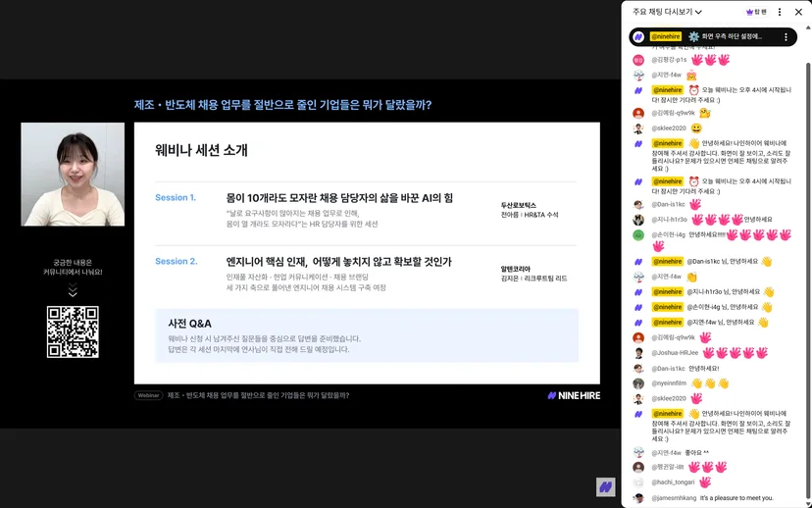812x508 pixels.
Task: Click the avatar of @hachi_tongari
Action: [x=638, y=483]
